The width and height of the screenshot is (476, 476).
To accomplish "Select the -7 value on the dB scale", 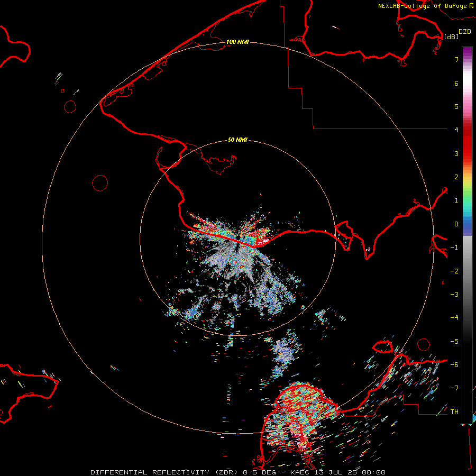I will [x=454, y=388].
